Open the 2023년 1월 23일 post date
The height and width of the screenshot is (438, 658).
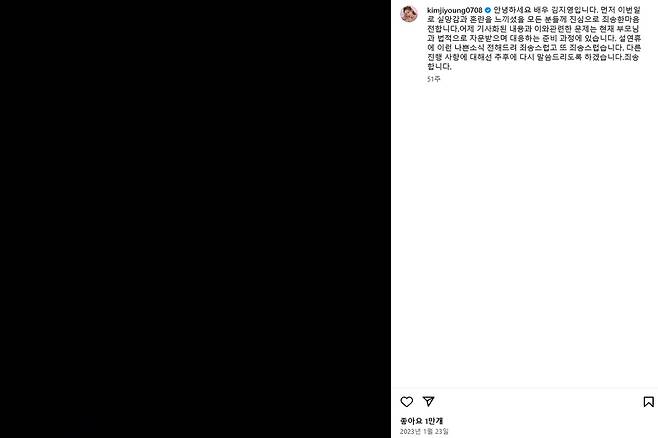coord(424,431)
